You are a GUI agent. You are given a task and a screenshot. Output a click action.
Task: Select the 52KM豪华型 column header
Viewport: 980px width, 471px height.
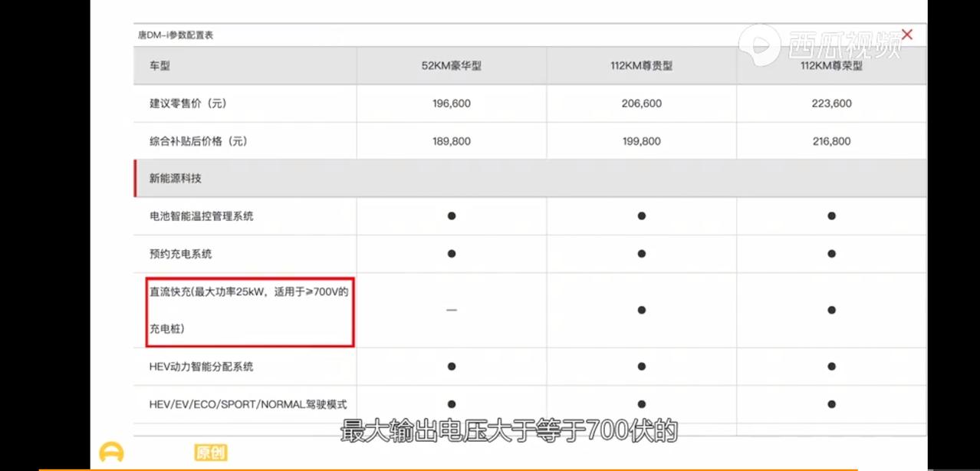point(452,66)
